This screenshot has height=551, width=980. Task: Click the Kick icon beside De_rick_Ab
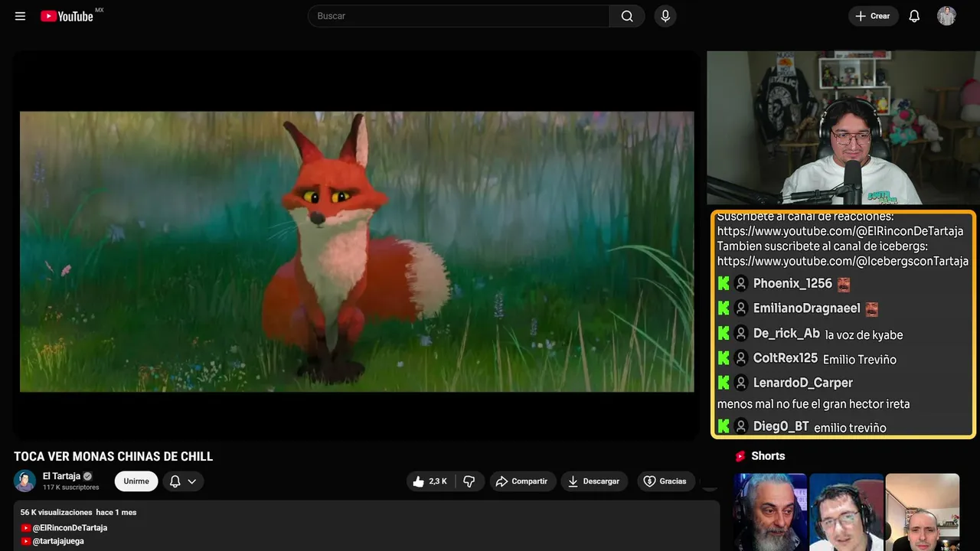click(724, 334)
